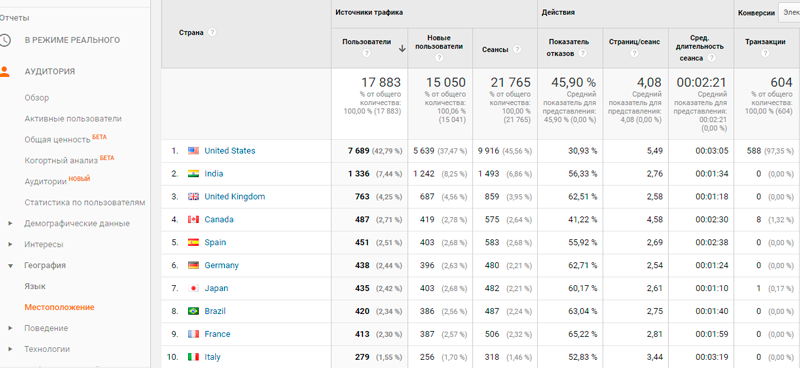Click the Japan flag icon
The height and width of the screenshot is (368, 800).
[193, 288]
